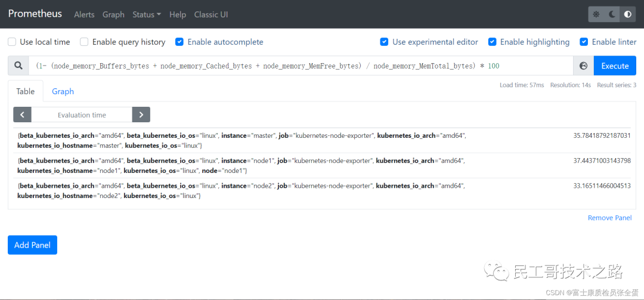This screenshot has width=644, height=300.
Task: Click Remove Panel link
Action: (x=610, y=218)
